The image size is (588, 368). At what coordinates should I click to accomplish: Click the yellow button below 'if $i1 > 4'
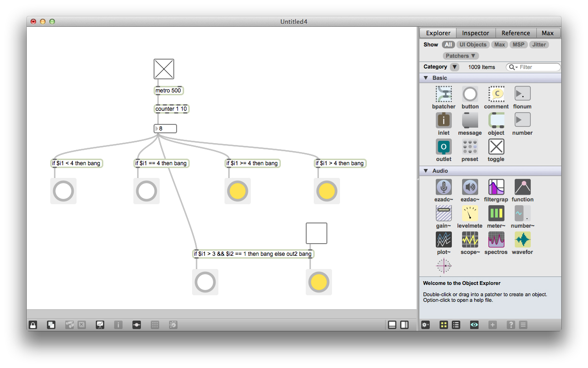[326, 191]
